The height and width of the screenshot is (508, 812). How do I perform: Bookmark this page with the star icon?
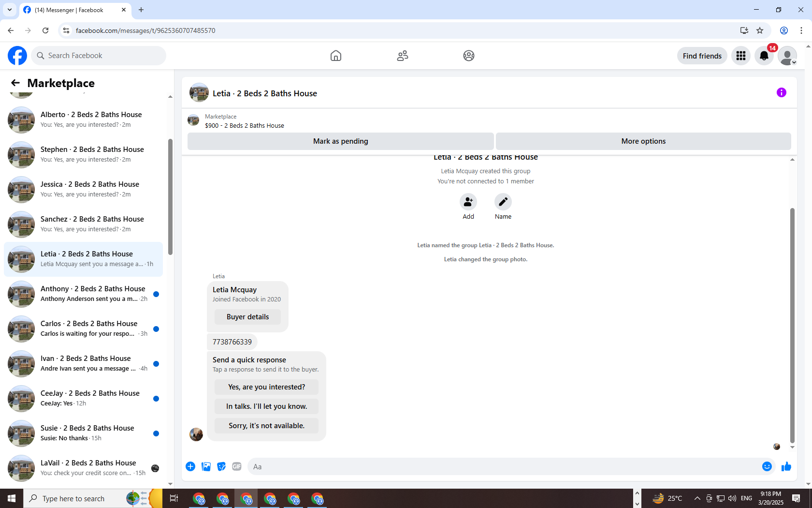click(760, 30)
